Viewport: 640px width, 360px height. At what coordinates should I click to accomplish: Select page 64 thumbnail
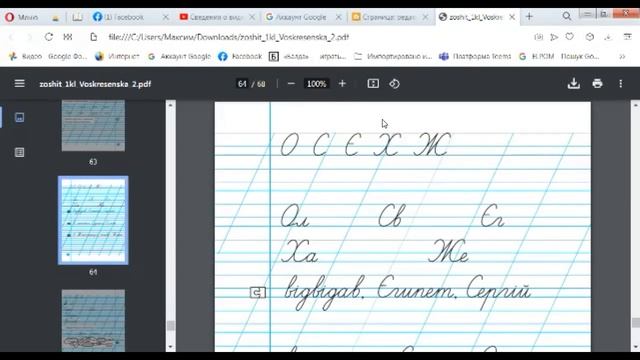(93, 220)
